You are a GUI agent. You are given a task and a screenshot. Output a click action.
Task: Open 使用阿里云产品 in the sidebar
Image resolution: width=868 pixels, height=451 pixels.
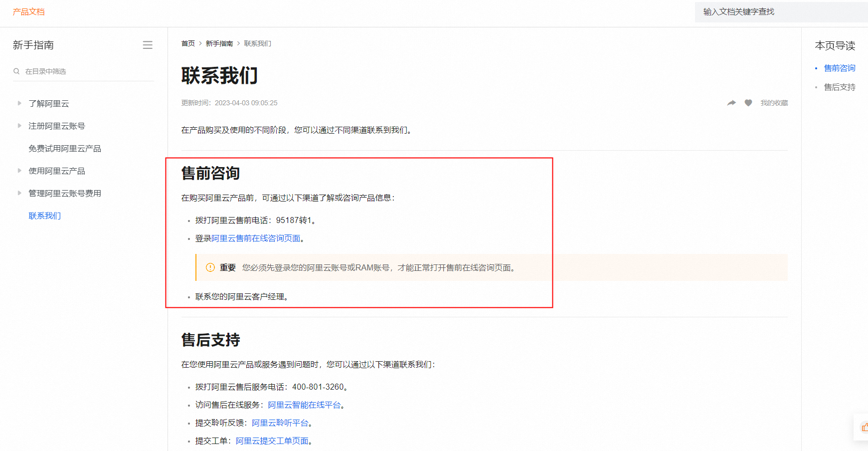pos(57,171)
